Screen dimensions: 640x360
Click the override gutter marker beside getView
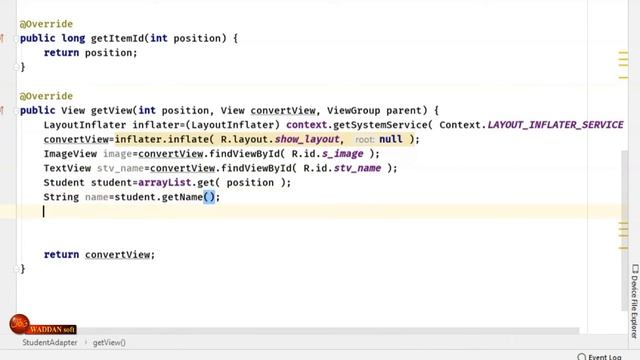click(2, 110)
